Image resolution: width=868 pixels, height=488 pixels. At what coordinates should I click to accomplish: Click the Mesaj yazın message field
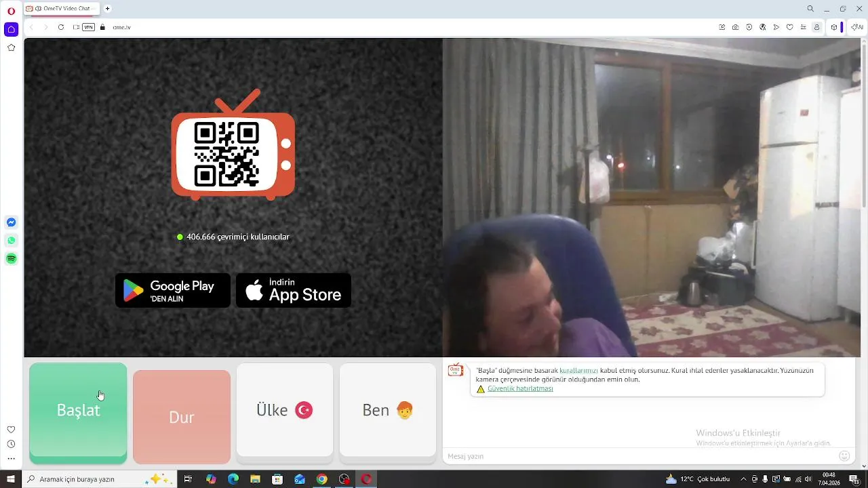[x=641, y=456]
